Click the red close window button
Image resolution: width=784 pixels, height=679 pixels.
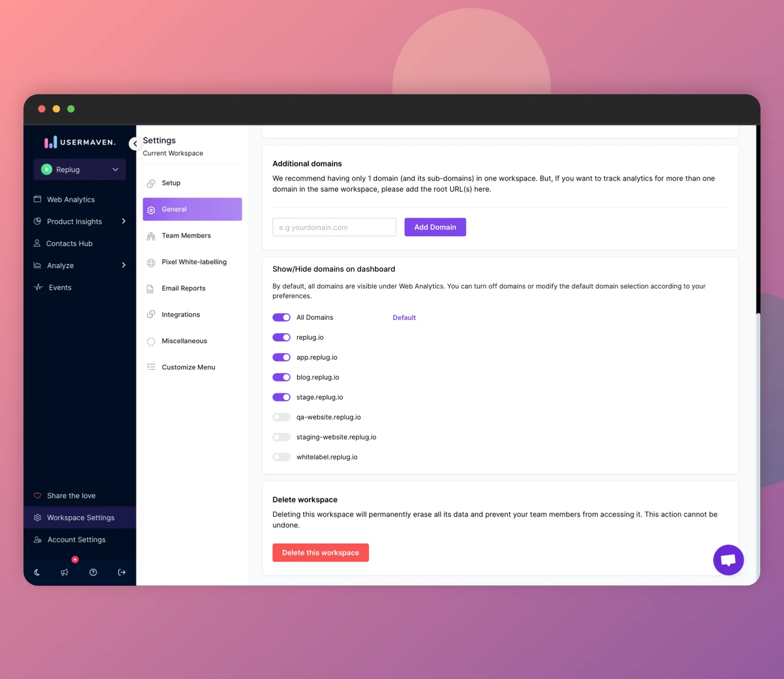click(x=42, y=109)
